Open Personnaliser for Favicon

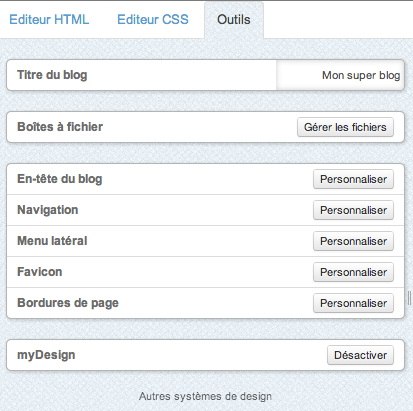click(353, 272)
